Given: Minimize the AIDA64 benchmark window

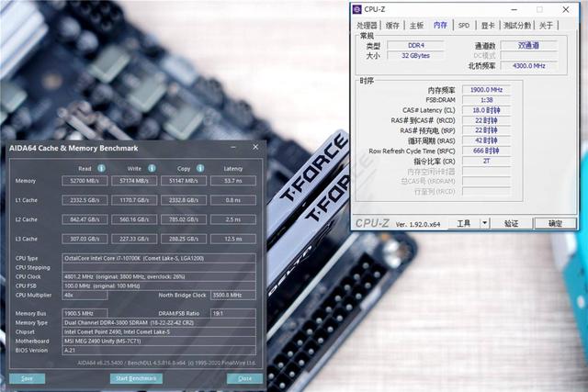Looking at the screenshot, I should pyautogui.click(x=233, y=147).
